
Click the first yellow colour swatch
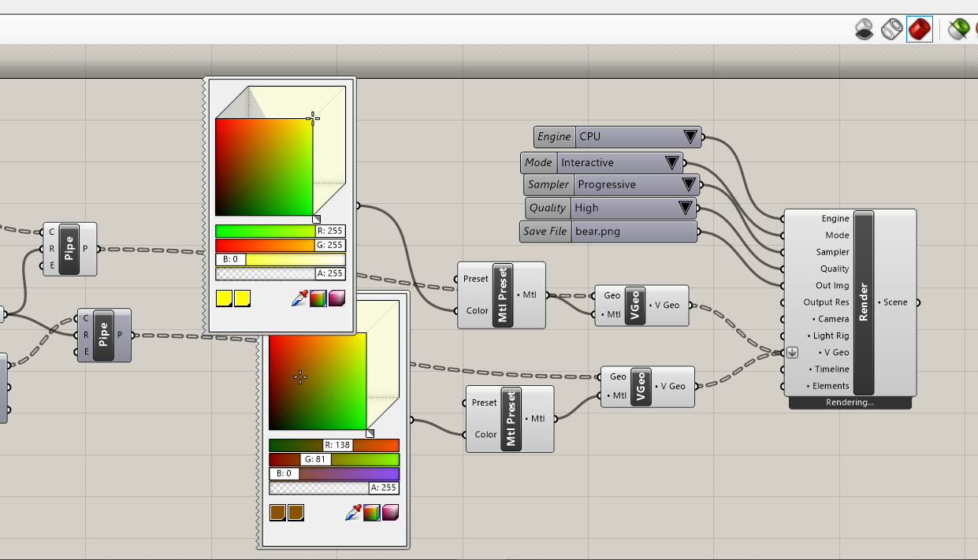point(224,299)
